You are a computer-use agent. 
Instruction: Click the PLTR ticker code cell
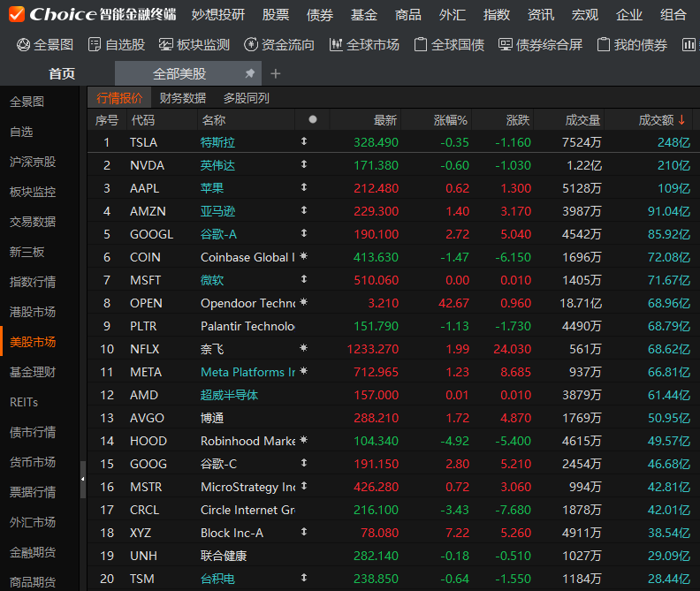143,326
